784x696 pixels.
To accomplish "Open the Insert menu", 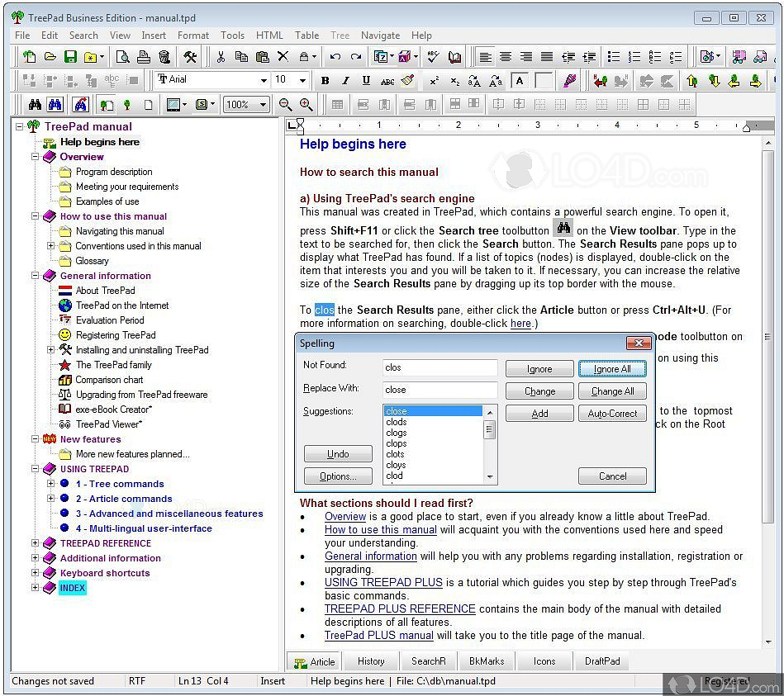I will 154,36.
